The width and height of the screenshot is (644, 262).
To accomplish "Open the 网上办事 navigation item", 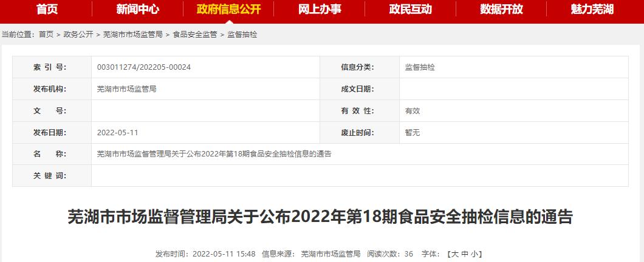I will click(320, 8).
